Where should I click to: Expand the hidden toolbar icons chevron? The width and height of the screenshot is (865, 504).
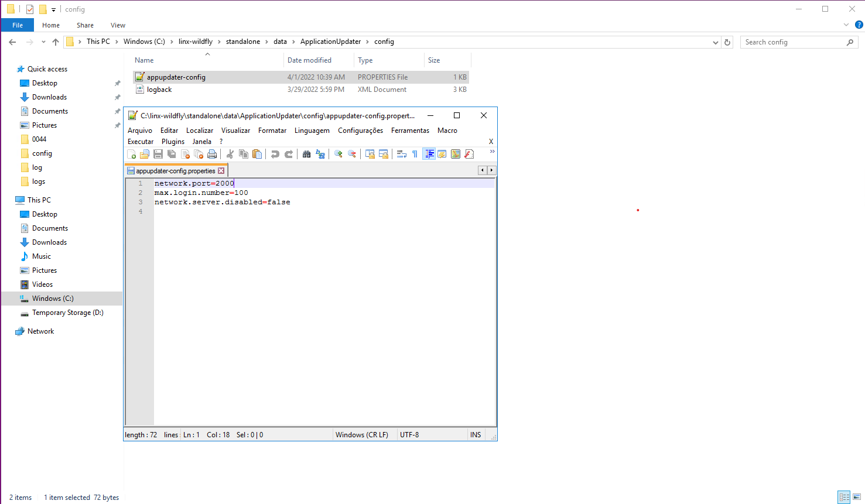click(493, 152)
